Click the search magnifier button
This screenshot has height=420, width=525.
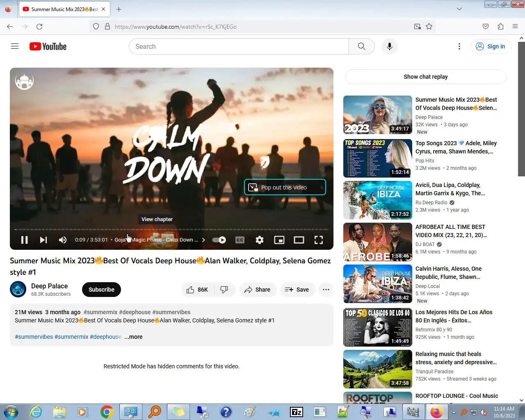pyautogui.click(x=361, y=46)
